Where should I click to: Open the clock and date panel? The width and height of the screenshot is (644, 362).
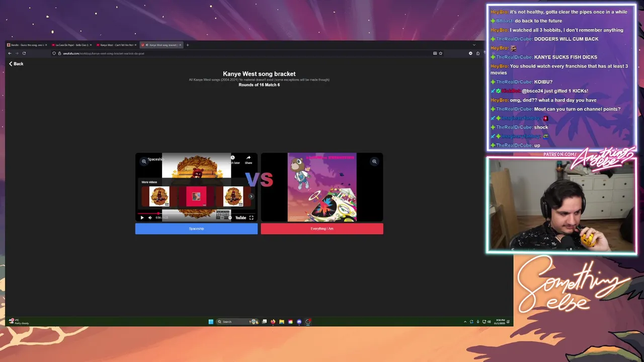[x=500, y=322]
